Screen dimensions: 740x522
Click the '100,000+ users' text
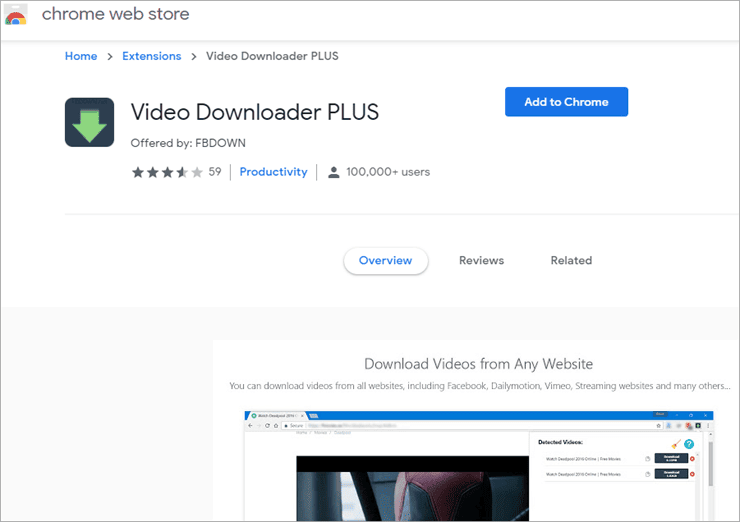coord(388,172)
